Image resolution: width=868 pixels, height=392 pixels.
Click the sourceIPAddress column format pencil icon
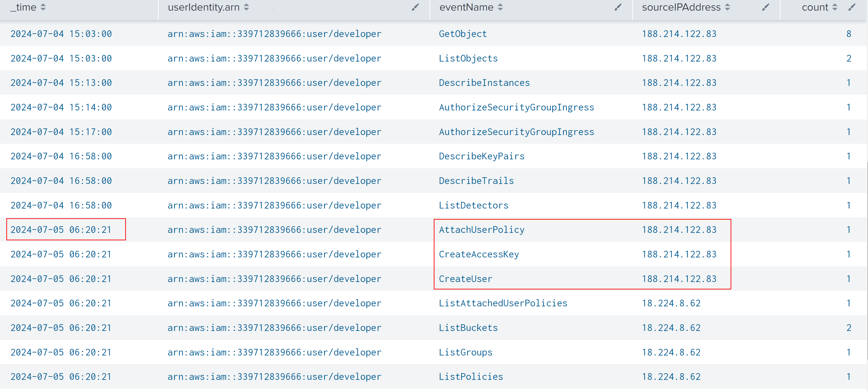tap(765, 7)
